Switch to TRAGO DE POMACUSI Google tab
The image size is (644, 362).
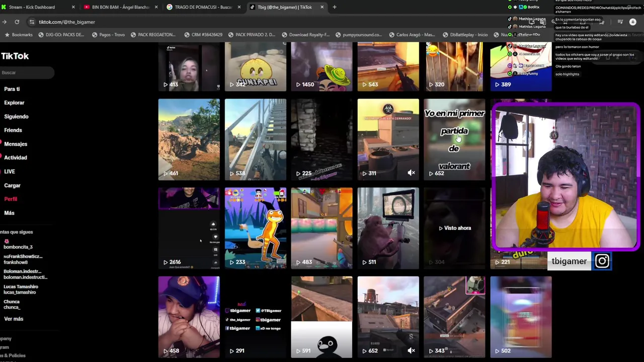click(204, 7)
